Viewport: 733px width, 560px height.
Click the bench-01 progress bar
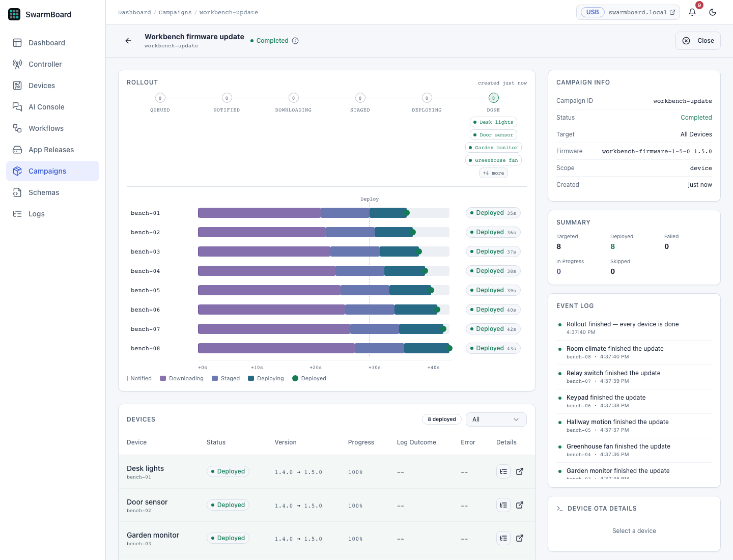click(324, 213)
